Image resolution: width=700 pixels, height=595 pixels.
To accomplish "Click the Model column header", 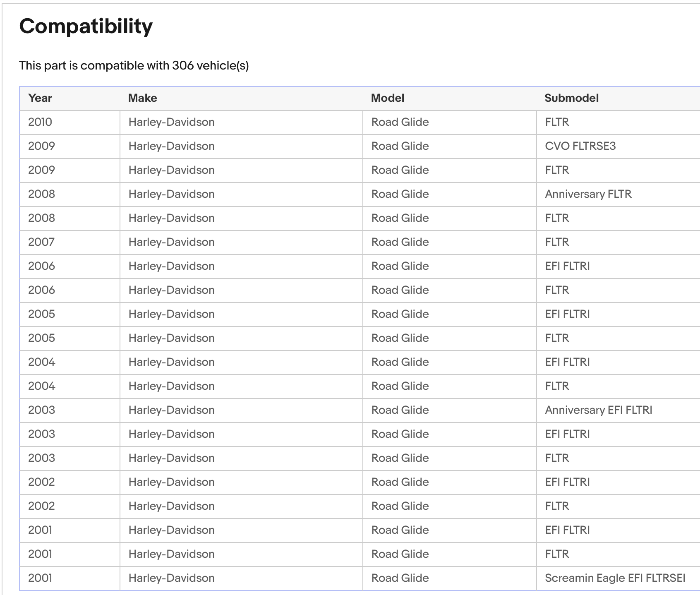I will pos(387,98).
